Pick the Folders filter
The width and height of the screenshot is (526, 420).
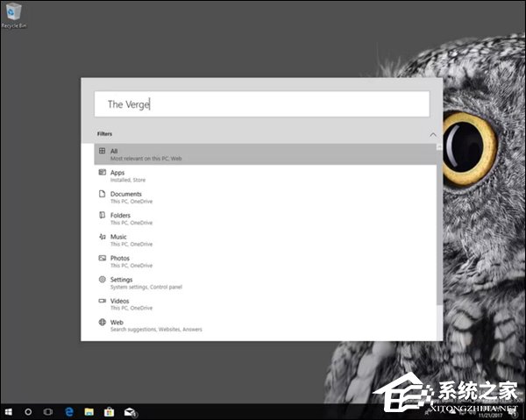click(265, 218)
